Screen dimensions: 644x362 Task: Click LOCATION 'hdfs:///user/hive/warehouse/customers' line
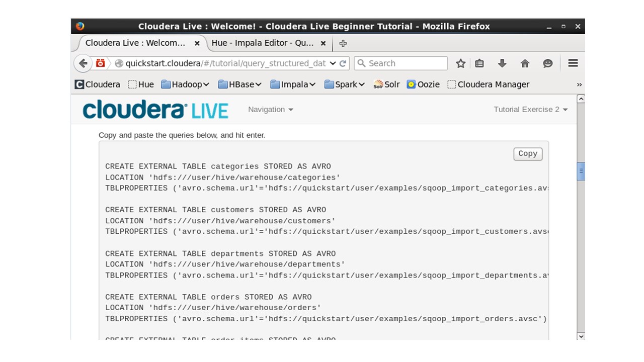tap(220, 221)
